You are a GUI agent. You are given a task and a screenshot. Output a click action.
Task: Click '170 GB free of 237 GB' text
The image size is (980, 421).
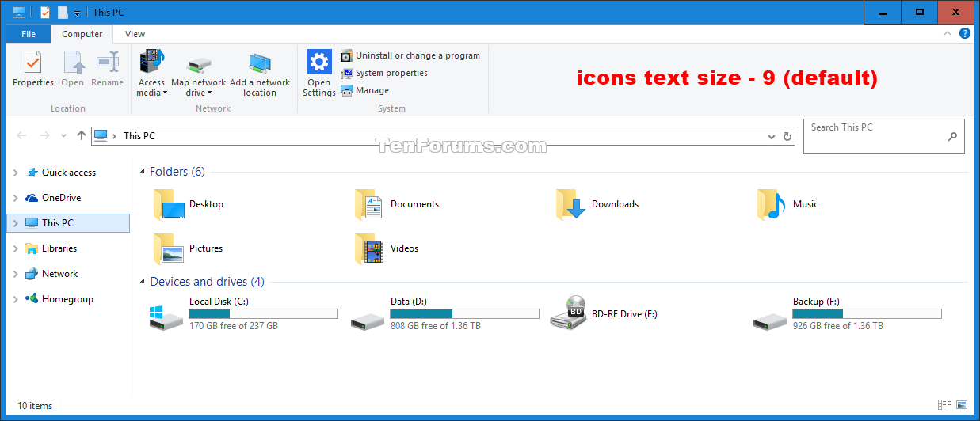(234, 326)
